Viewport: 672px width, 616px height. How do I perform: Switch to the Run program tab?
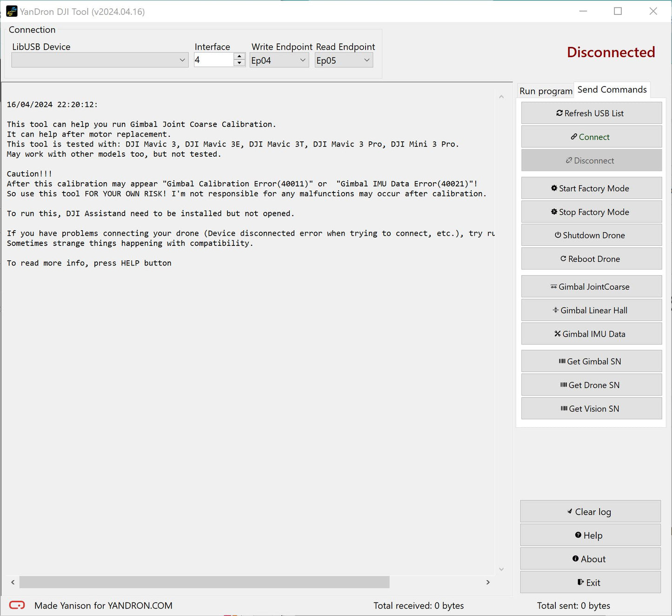(546, 91)
